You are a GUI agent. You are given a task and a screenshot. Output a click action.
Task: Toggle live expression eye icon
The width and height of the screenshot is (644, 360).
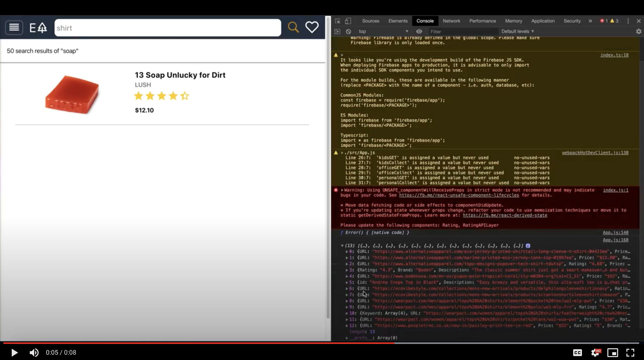pyautogui.click(x=419, y=32)
